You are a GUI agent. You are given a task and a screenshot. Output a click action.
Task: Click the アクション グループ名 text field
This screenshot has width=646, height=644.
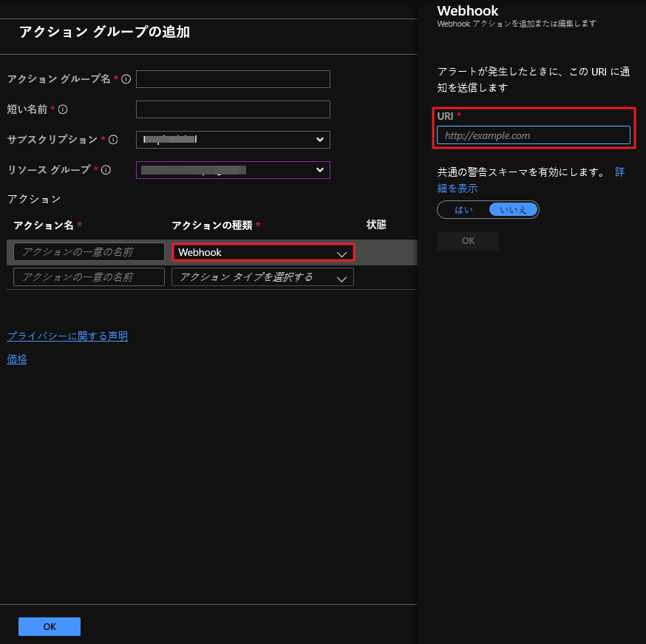coord(233,79)
